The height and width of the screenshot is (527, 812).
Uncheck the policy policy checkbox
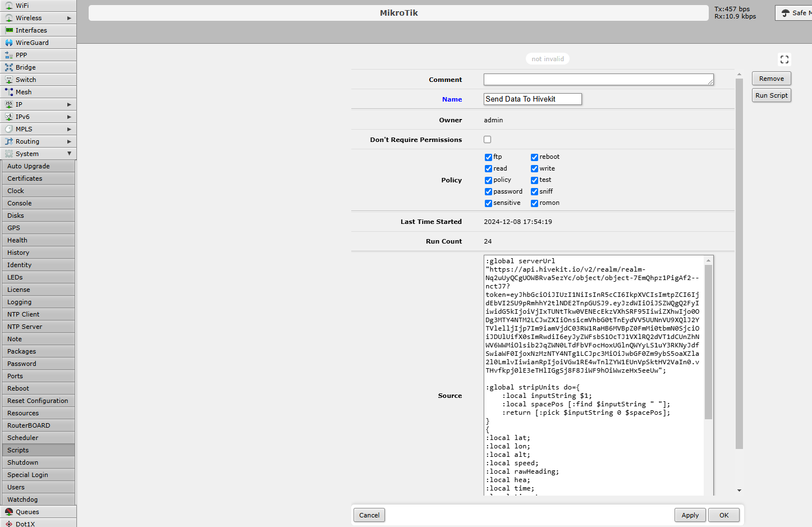[x=488, y=180]
